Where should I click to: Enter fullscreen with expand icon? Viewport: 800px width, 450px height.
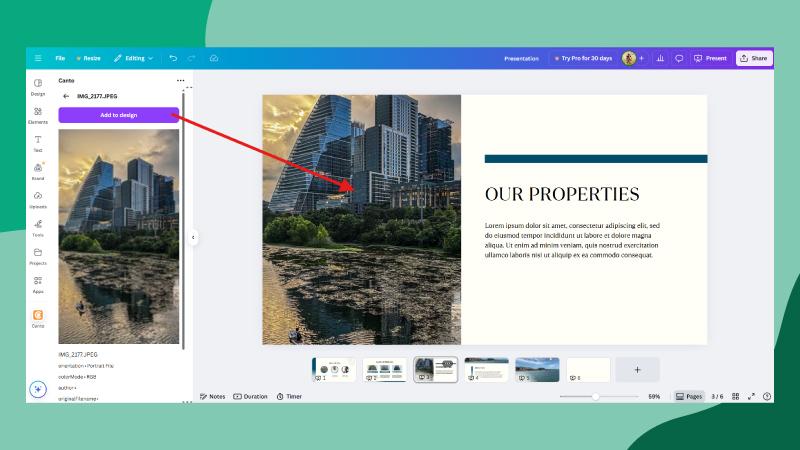pos(751,396)
